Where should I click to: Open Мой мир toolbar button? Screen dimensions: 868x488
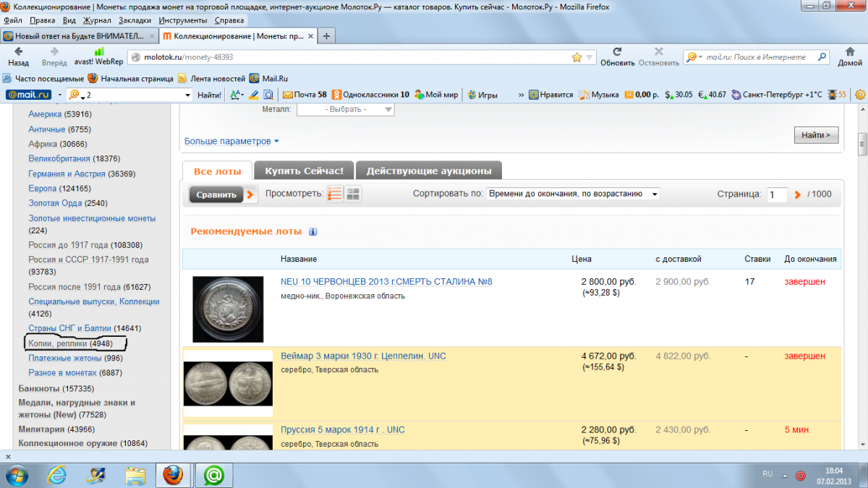pyautogui.click(x=436, y=95)
